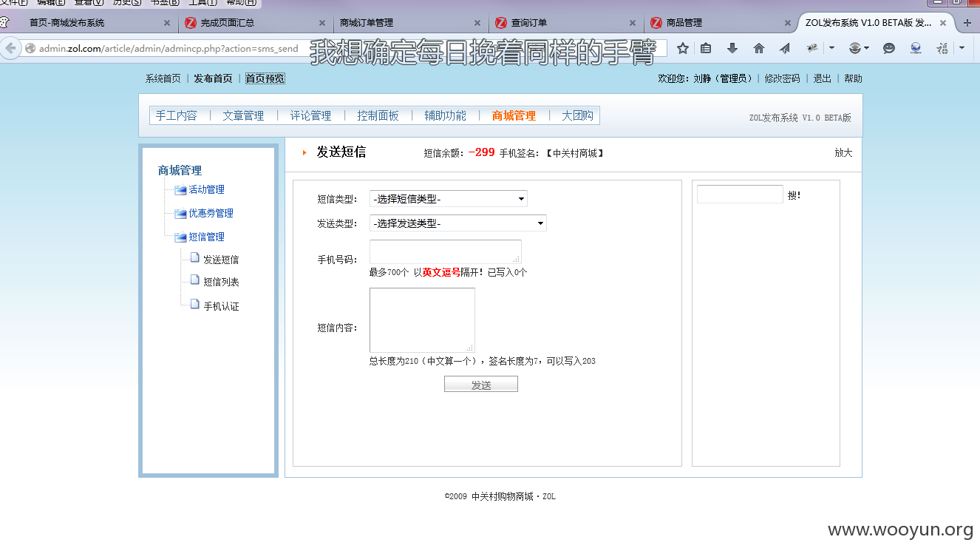Open the 大团购 menu
Image resolution: width=980 pixels, height=551 pixels.
coord(577,116)
